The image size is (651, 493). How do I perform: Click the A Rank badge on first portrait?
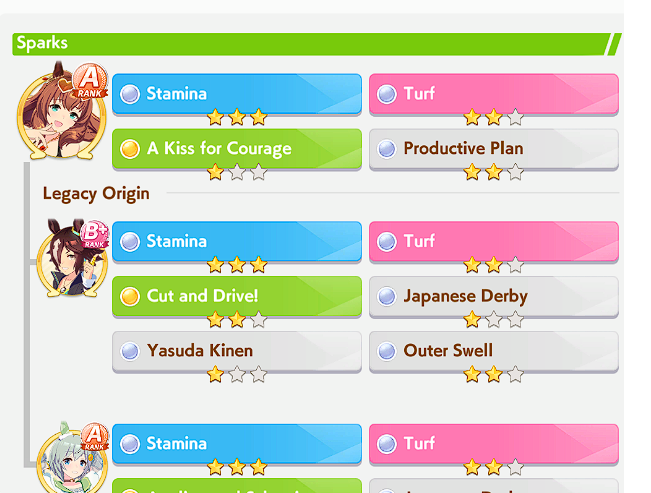pyautogui.click(x=90, y=81)
